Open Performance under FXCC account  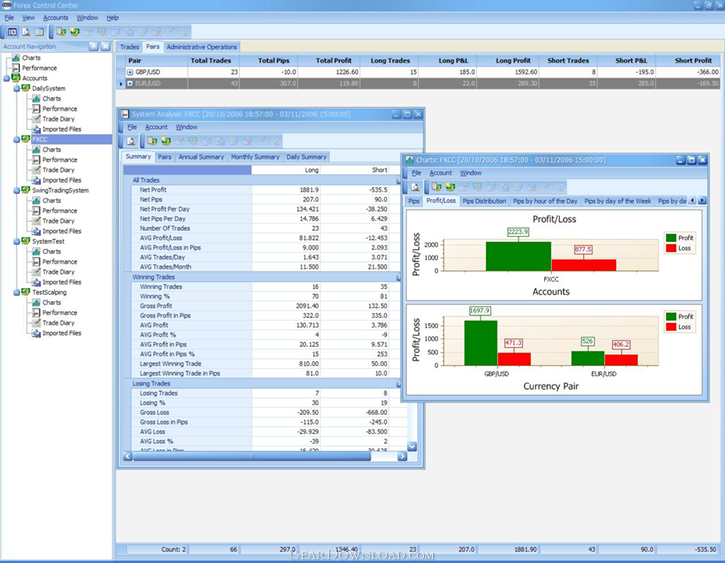pos(60,159)
